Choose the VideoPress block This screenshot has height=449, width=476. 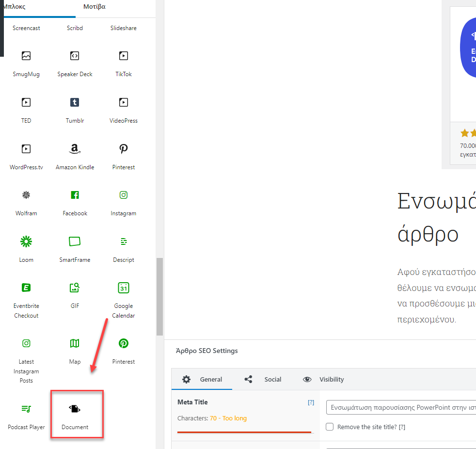coord(123,111)
